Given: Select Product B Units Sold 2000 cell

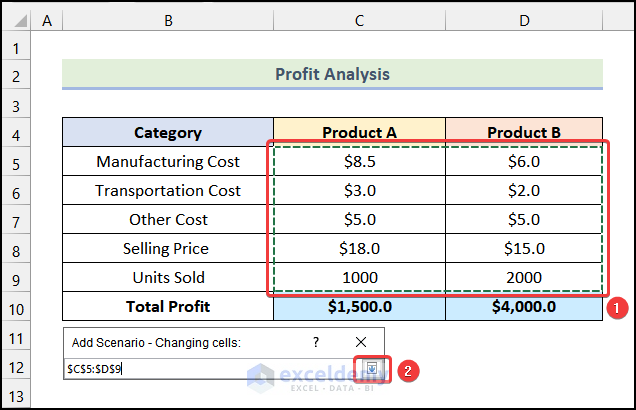Looking at the screenshot, I should (x=524, y=277).
